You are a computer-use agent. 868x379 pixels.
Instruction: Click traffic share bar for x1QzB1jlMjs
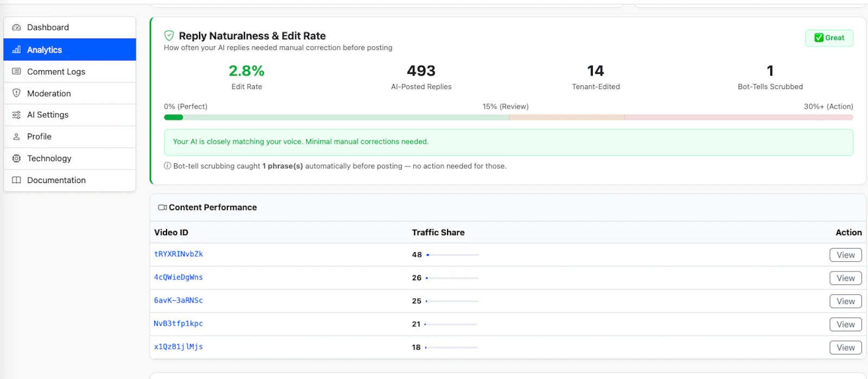point(451,348)
